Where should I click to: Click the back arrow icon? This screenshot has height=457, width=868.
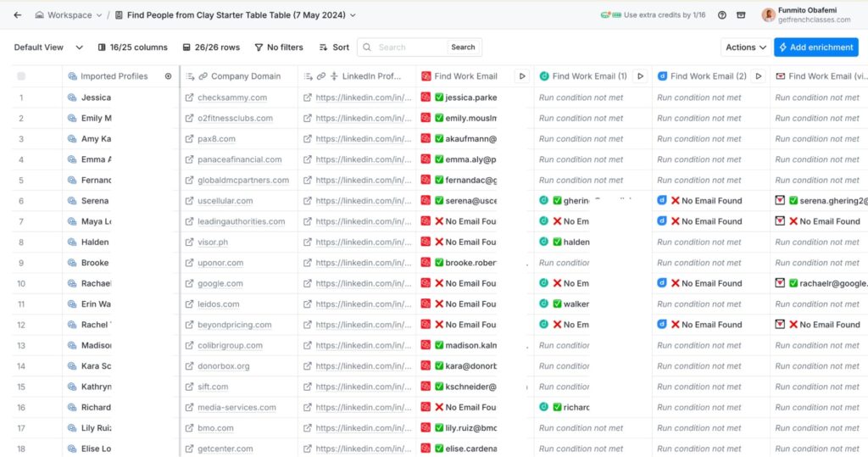(18, 15)
